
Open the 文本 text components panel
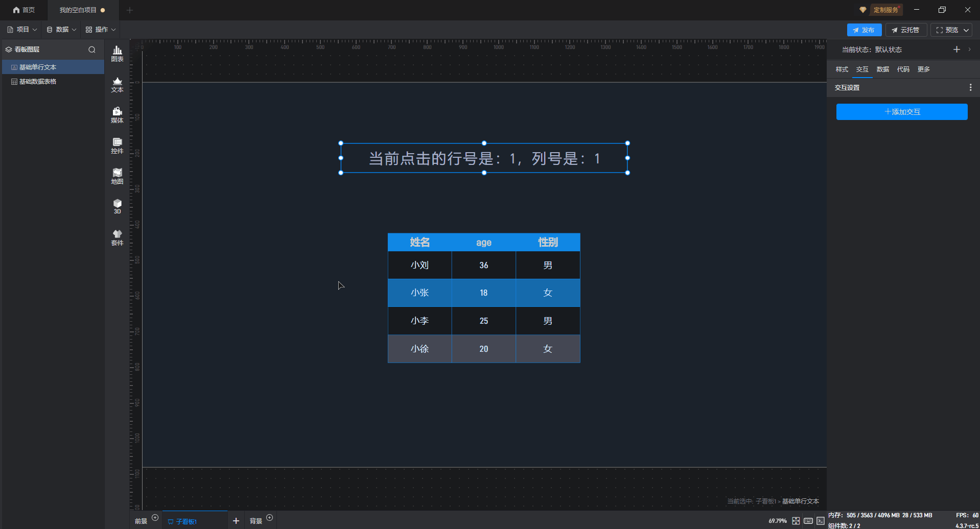117,84
